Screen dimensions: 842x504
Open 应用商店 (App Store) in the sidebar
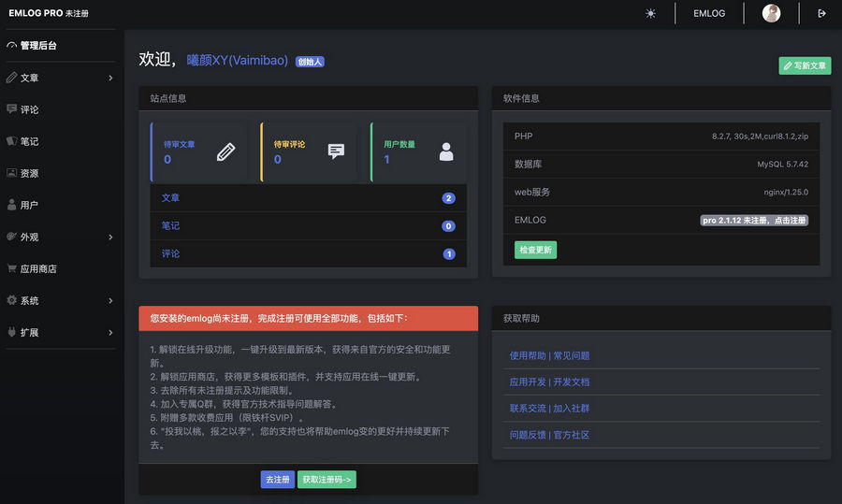coord(38,268)
